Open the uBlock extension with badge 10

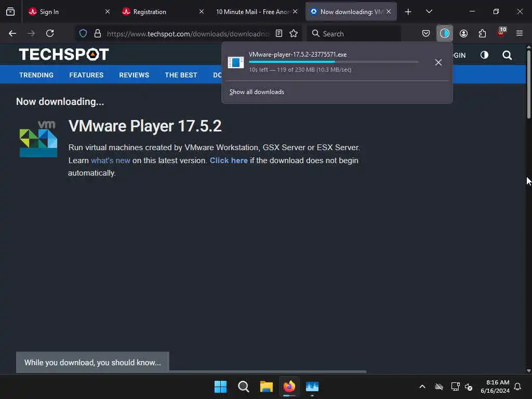(501, 33)
